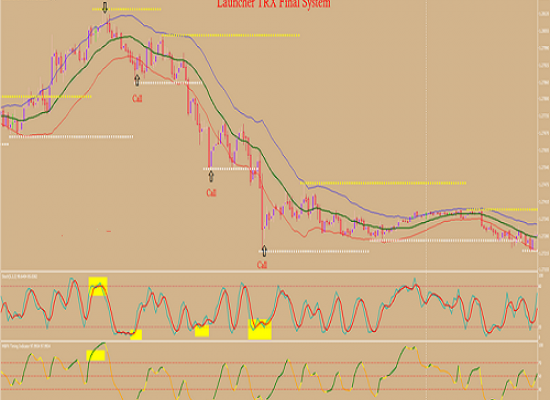Click the up arrow at the lowest price spike
Screen dimensions: 550x400
(x=264, y=251)
